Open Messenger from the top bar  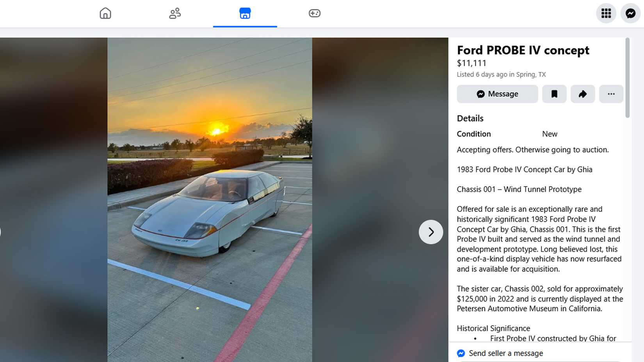tap(630, 13)
